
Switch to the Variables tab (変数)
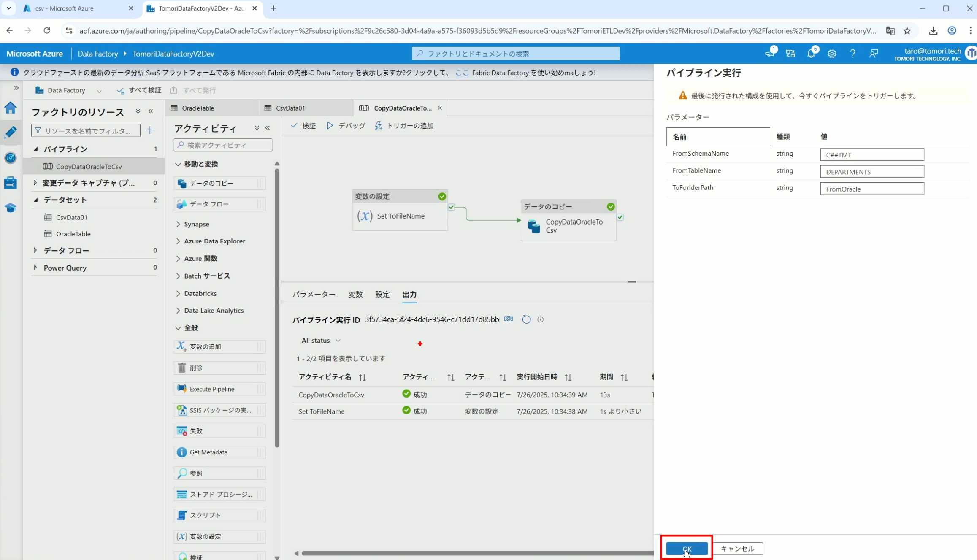355,295
